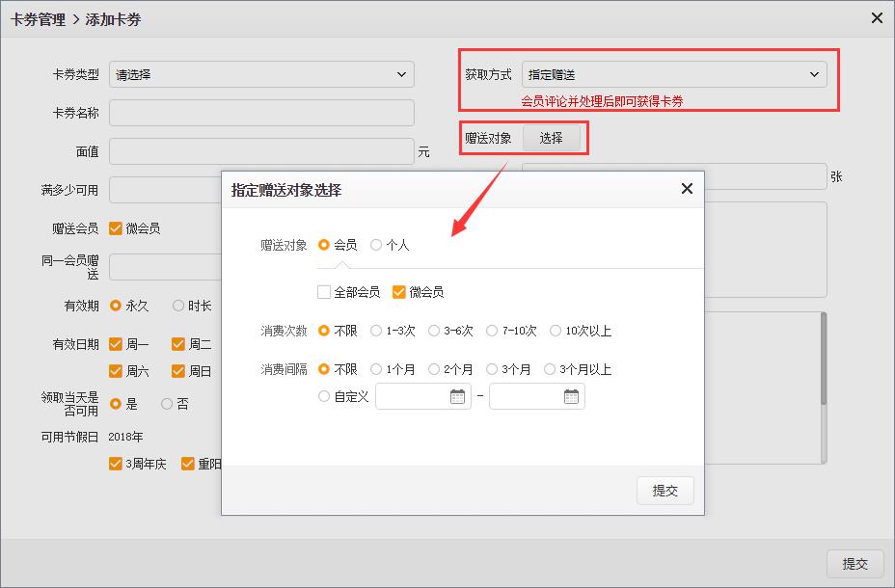This screenshot has width=895, height=588.
Task: Submit the popup dialog with 提交
Action: tap(664, 490)
